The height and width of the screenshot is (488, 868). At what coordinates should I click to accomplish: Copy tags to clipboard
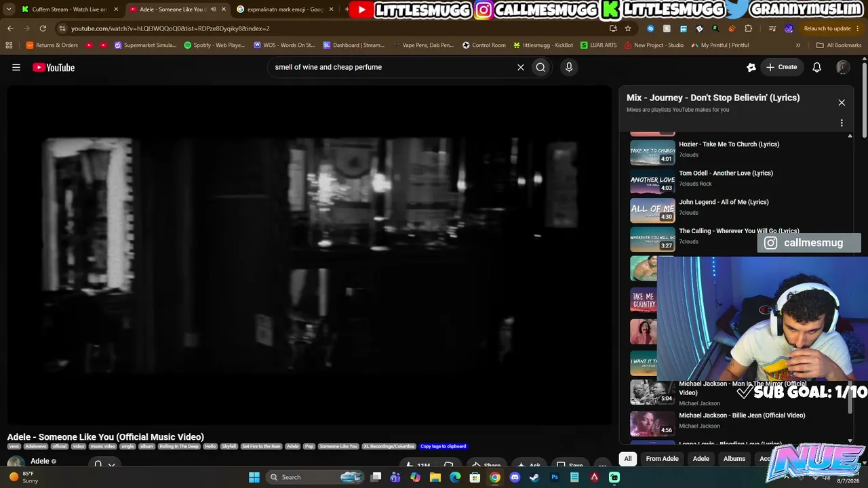pyautogui.click(x=443, y=447)
